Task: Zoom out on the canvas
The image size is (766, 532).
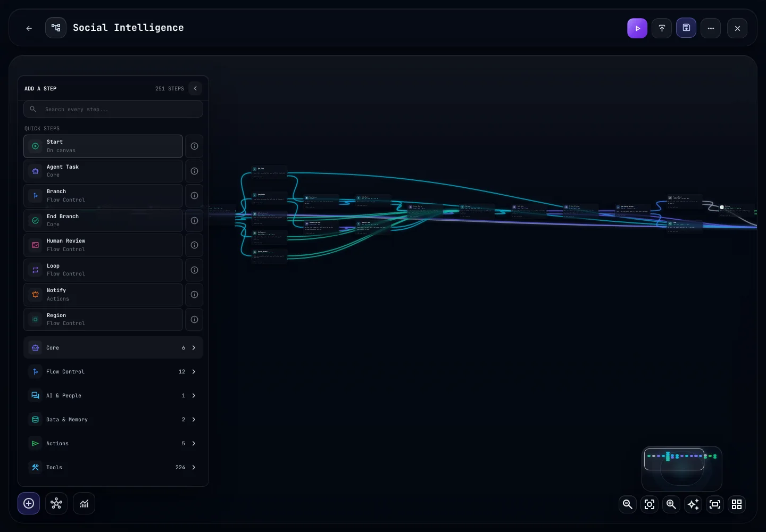Action: click(628, 504)
